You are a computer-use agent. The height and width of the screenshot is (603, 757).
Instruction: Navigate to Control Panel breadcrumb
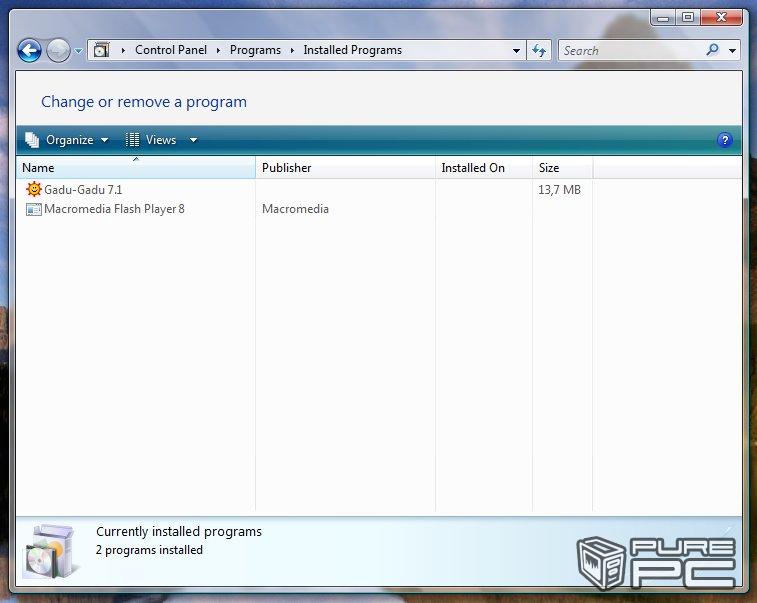tap(171, 50)
